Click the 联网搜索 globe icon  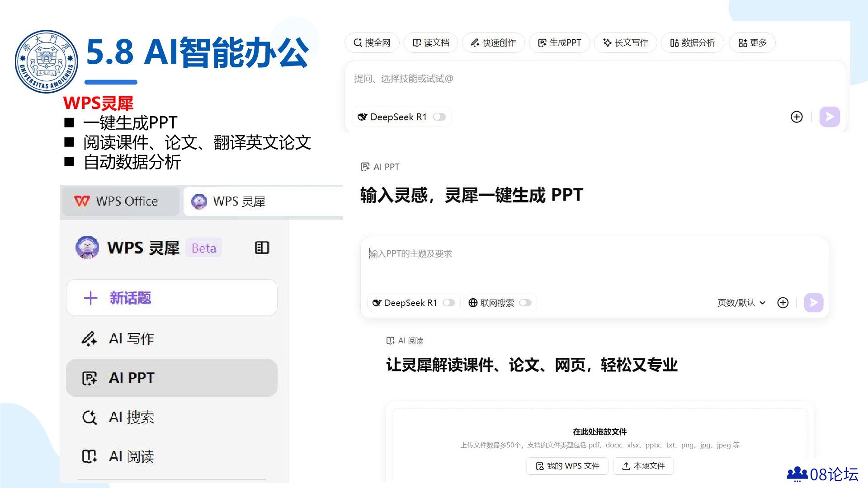(473, 303)
